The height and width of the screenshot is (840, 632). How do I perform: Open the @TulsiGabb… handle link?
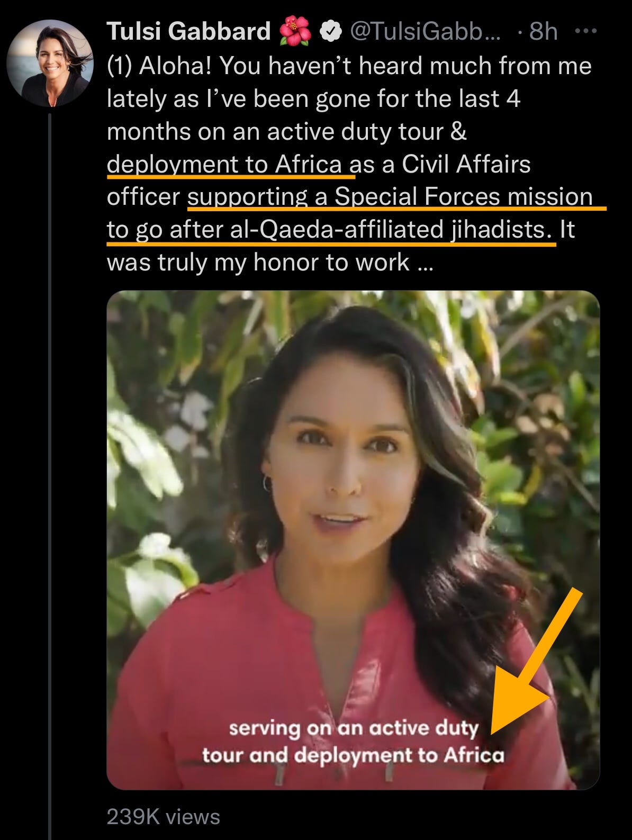coord(423,32)
